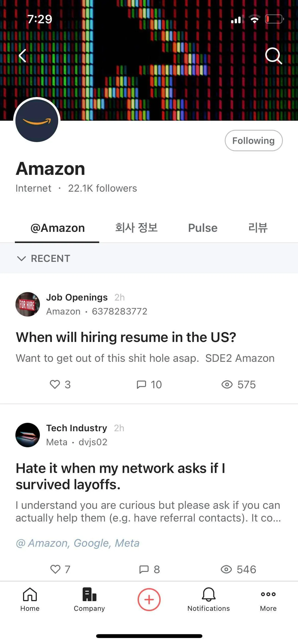Expand the RECENT sort dropdown
298x644 pixels.
pyautogui.click(x=43, y=258)
